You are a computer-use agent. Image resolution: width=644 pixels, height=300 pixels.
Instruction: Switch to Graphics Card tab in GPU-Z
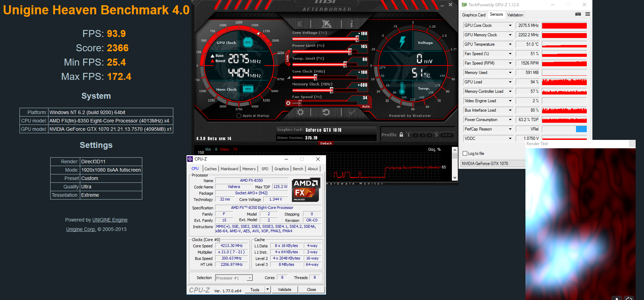(x=473, y=15)
